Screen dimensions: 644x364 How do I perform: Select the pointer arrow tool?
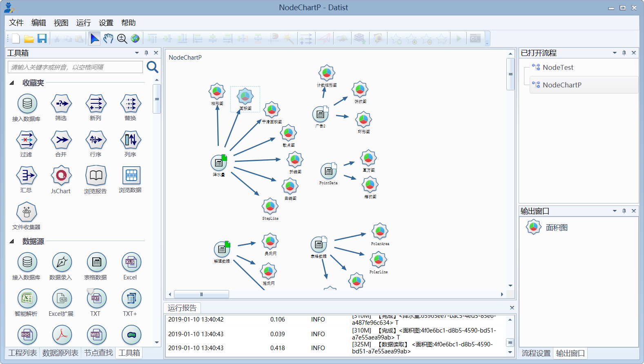tap(95, 38)
